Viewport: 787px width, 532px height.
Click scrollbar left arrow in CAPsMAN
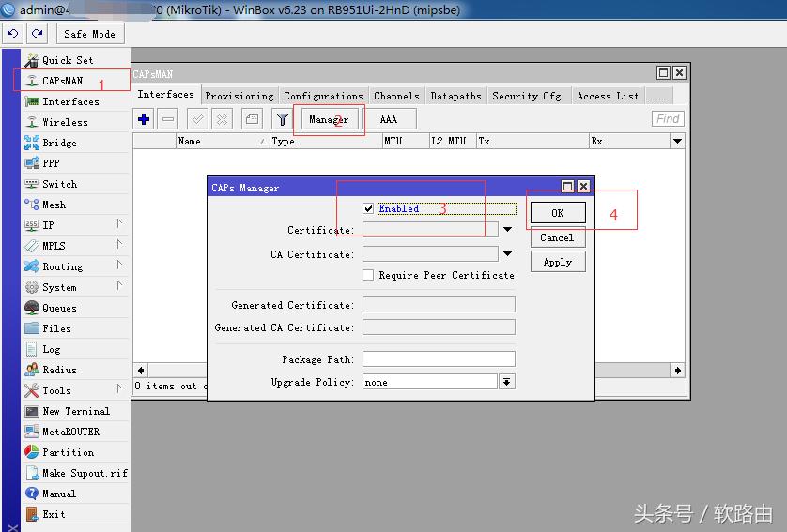click(x=141, y=370)
